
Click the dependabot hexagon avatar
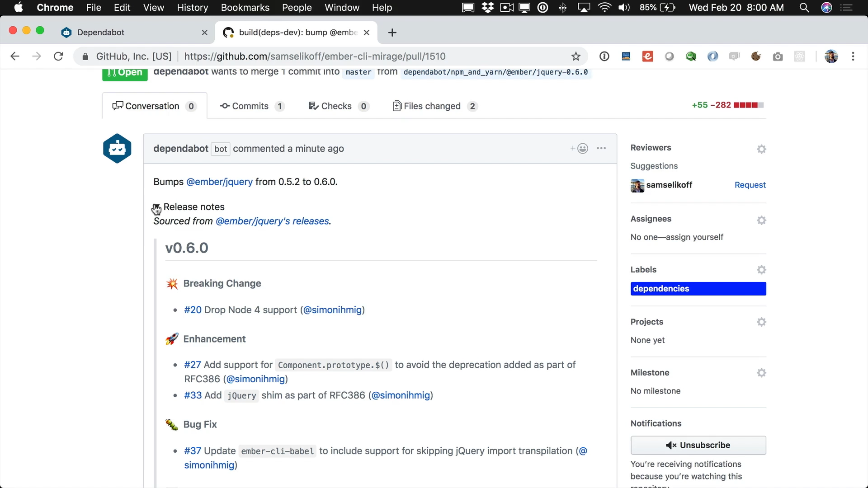tap(117, 148)
